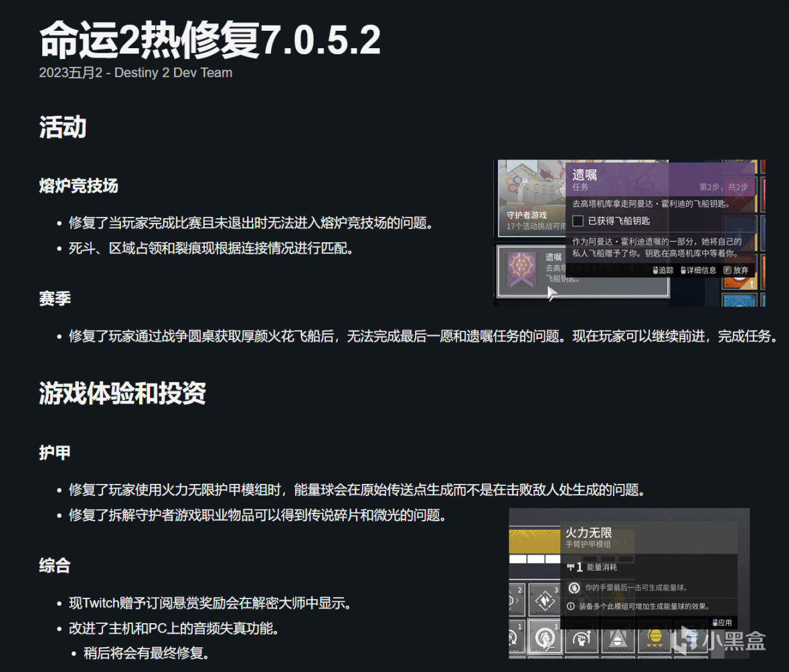Click the 游戏体验和投资 section heading
This screenshot has height=672, width=789.
pyautogui.click(x=122, y=393)
